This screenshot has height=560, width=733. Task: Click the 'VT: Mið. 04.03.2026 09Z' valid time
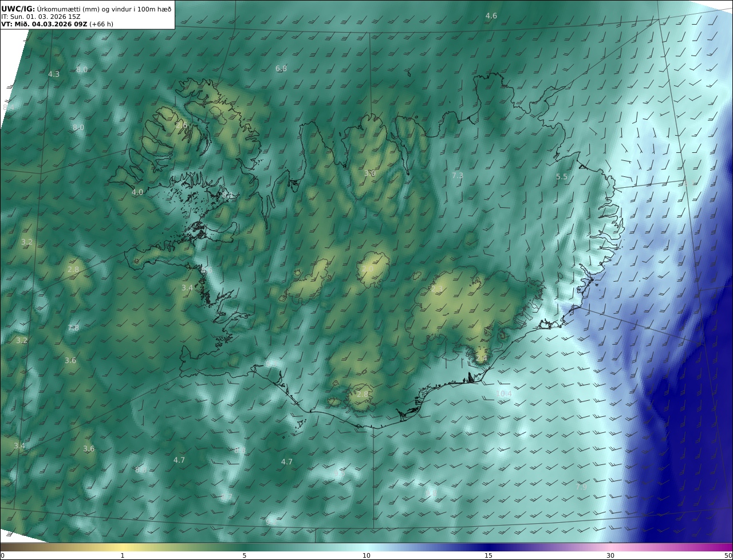[x=44, y=24]
